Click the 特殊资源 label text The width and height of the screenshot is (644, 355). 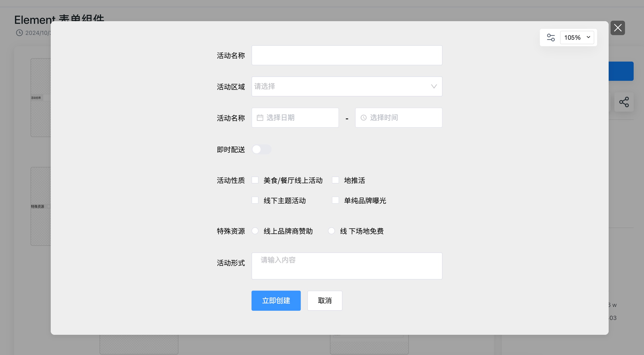pos(231,231)
